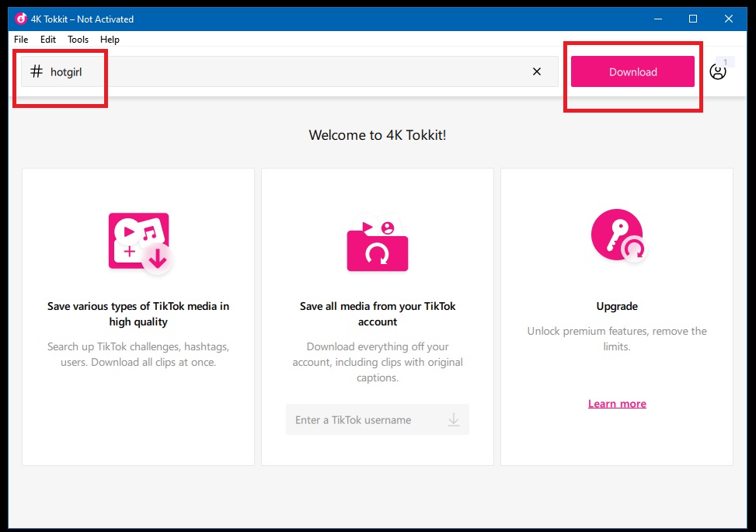Viewport: 756px width, 532px height.
Task: Clear the hotgirl search query
Action: click(536, 71)
